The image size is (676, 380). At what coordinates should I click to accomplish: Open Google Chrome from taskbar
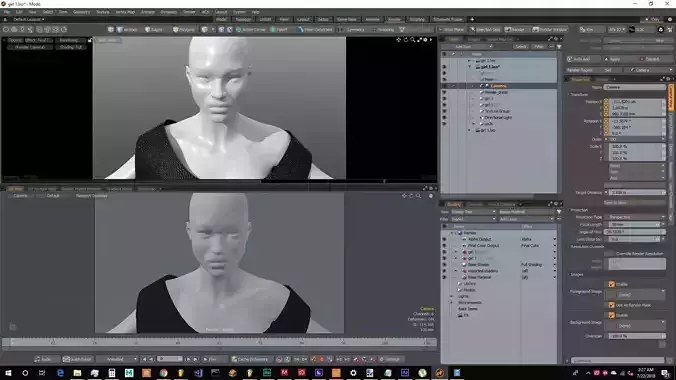pyautogui.click(x=163, y=373)
